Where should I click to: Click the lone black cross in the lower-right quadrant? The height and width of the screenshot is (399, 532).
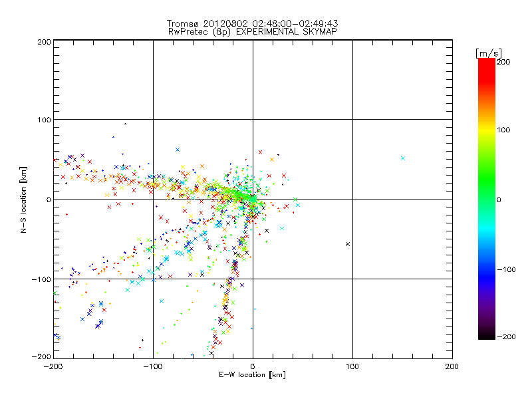pyautogui.click(x=348, y=244)
